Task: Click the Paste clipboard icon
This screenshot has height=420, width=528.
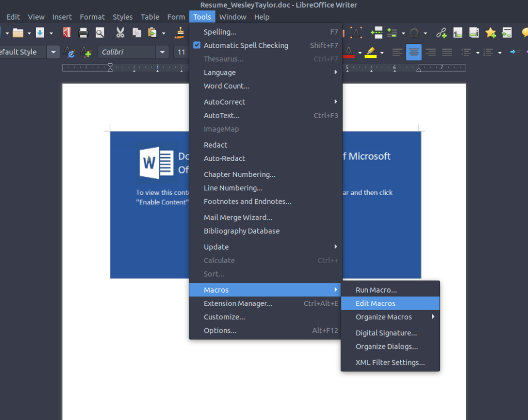Action: point(152,33)
